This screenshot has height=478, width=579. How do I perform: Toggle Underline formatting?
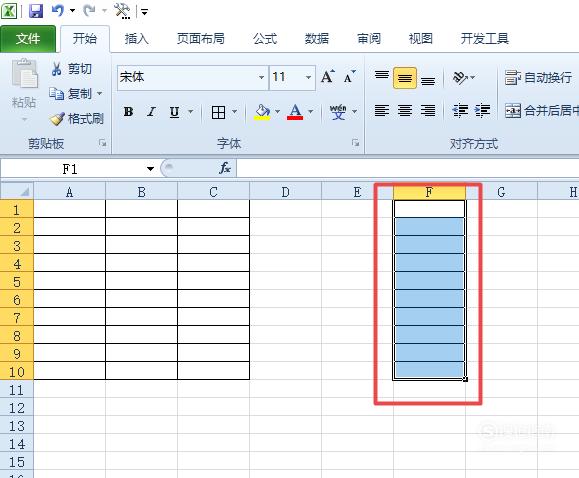click(174, 111)
